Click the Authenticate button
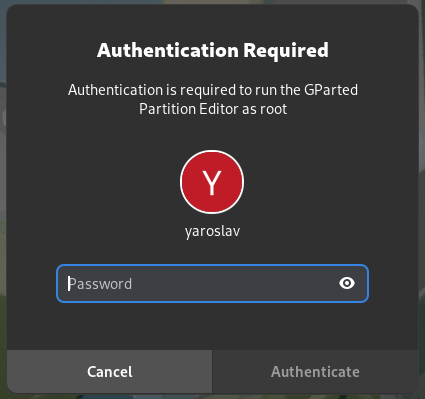The image size is (425, 399). pyautogui.click(x=315, y=371)
